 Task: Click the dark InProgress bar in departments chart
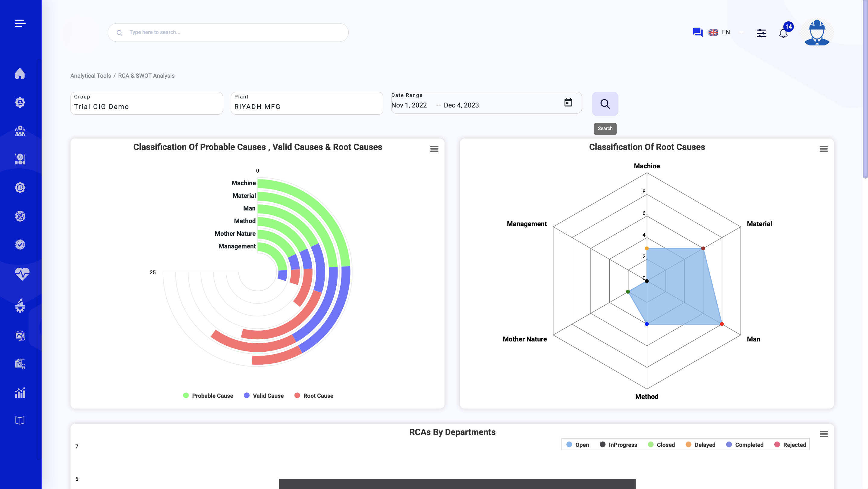tap(457, 484)
